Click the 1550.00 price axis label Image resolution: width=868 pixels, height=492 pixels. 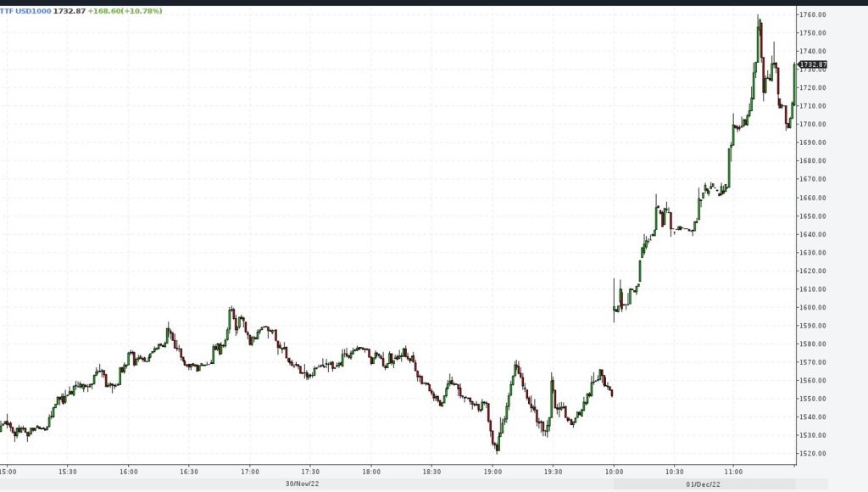pyautogui.click(x=813, y=400)
